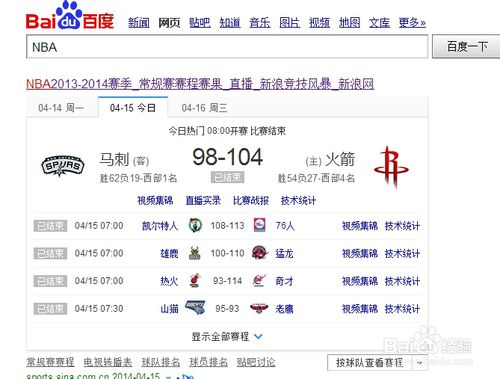Switch to the 04-14 周一 tab
500x379 pixels.
[61, 108]
